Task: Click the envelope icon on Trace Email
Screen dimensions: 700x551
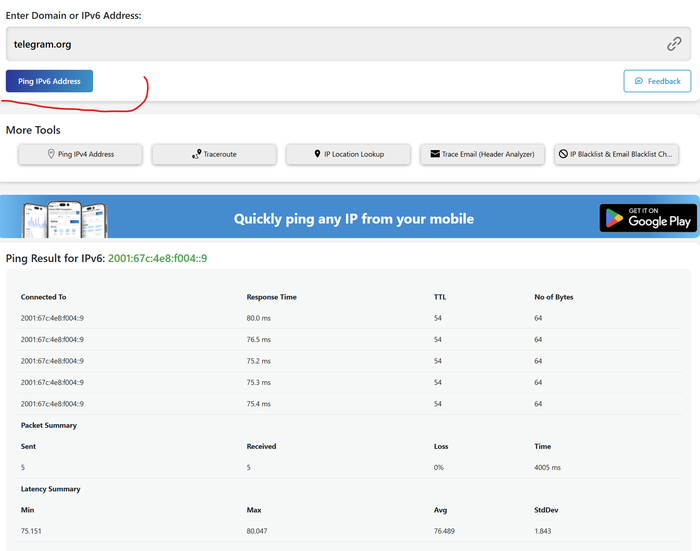Action: tap(435, 154)
